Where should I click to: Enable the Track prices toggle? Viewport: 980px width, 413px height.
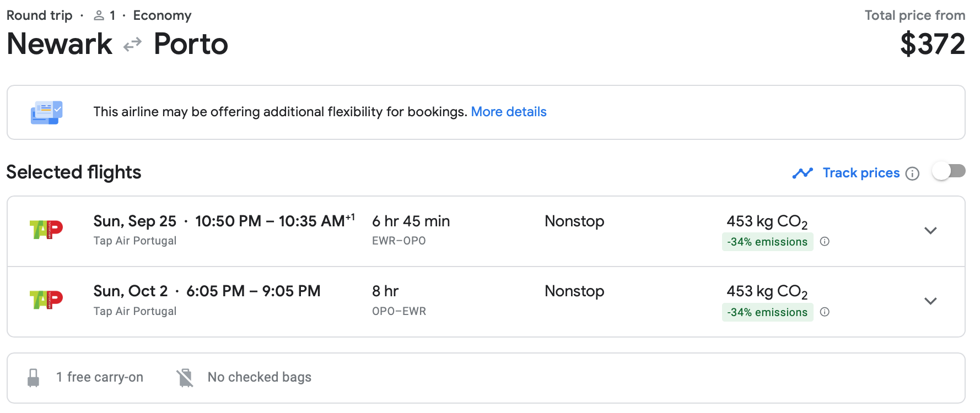tap(949, 171)
